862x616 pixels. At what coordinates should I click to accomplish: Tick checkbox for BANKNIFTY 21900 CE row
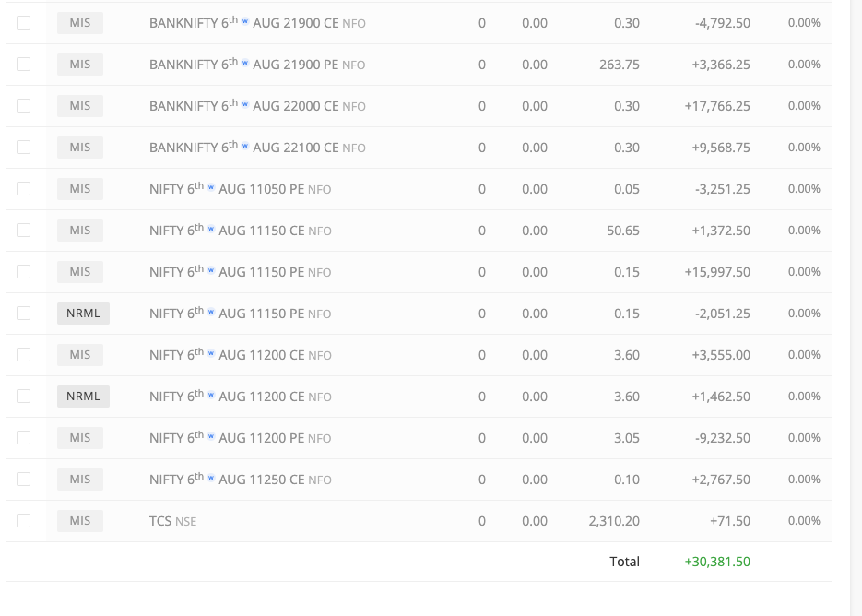pyautogui.click(x=24, y=22)
